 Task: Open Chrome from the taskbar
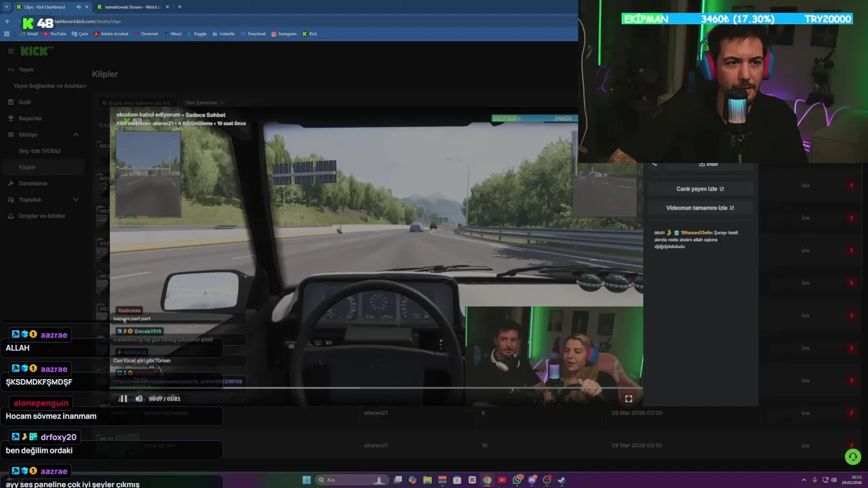[487, 480]
